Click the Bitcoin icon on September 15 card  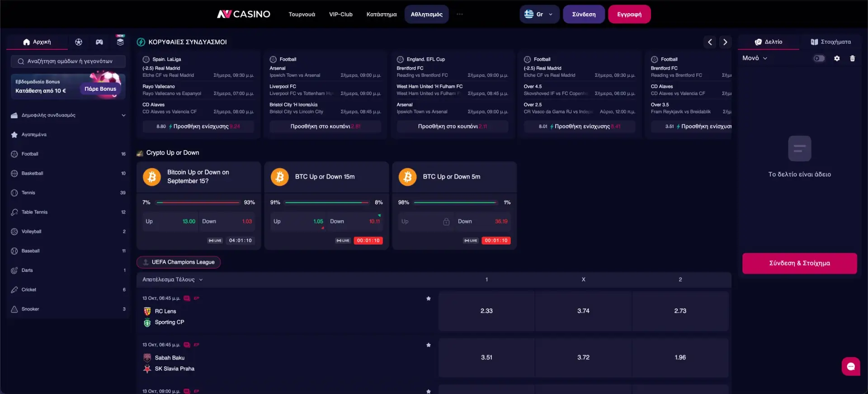pyautogui.click(x=152, y=177)
